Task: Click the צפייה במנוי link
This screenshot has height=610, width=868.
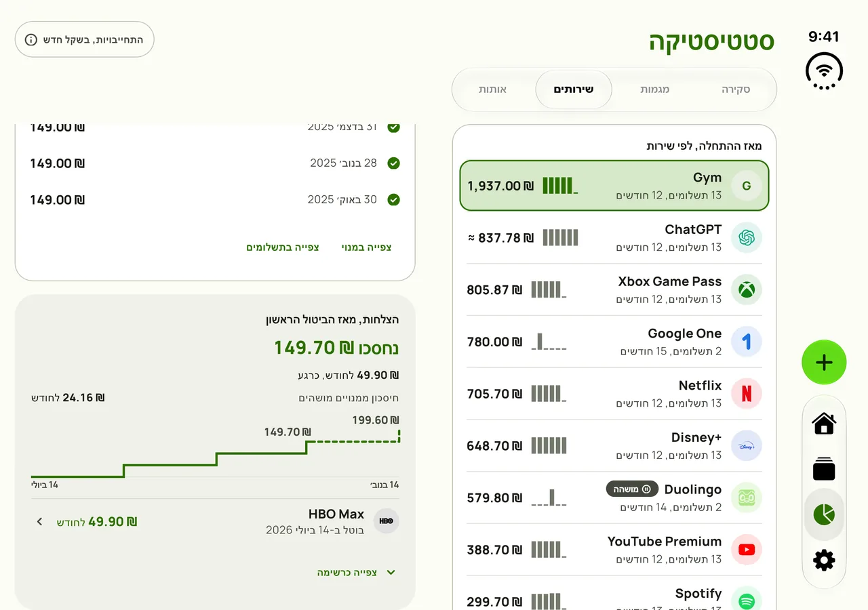Action: 366,247
